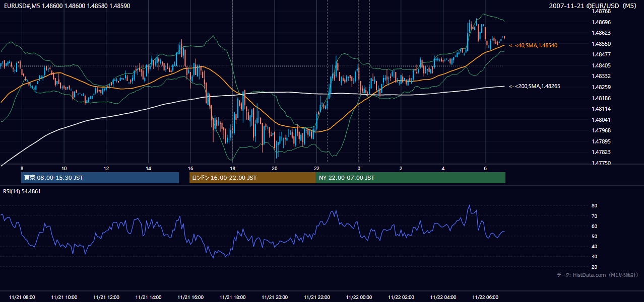Click the RSI 30 level label
Screen dimensions: 644x302
pos(594,257)
